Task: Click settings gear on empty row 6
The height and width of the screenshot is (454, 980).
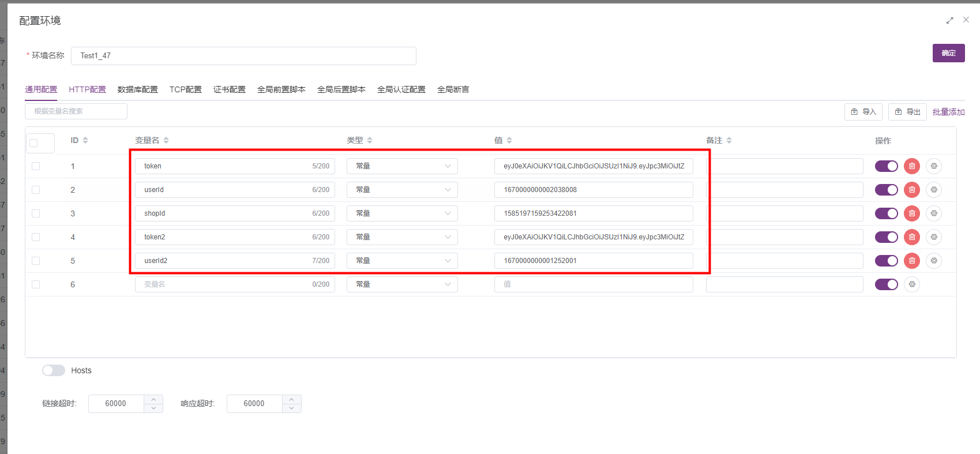Action: (x=911, y=284)
